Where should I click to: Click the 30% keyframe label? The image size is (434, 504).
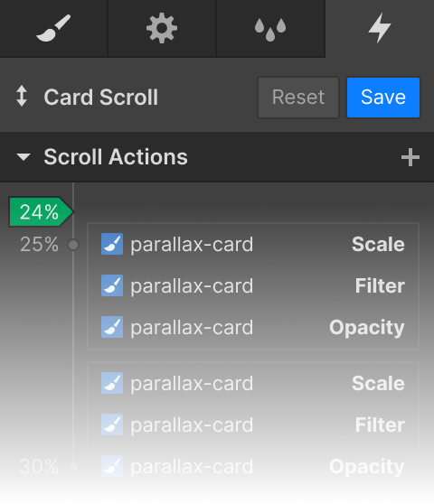coord(39,466)
